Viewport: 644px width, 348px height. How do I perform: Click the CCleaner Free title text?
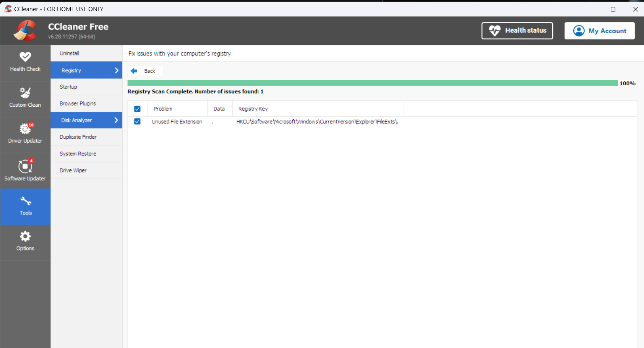coord(78,27)
